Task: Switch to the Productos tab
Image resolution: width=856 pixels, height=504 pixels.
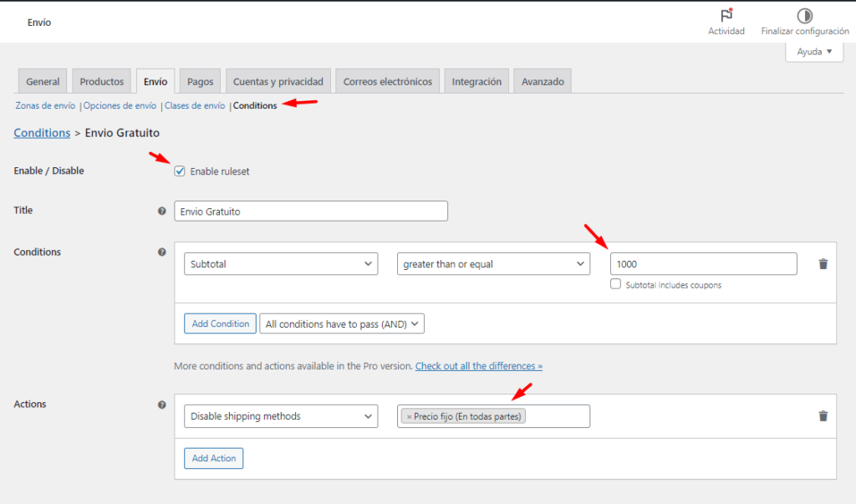Action: (101, 81)
